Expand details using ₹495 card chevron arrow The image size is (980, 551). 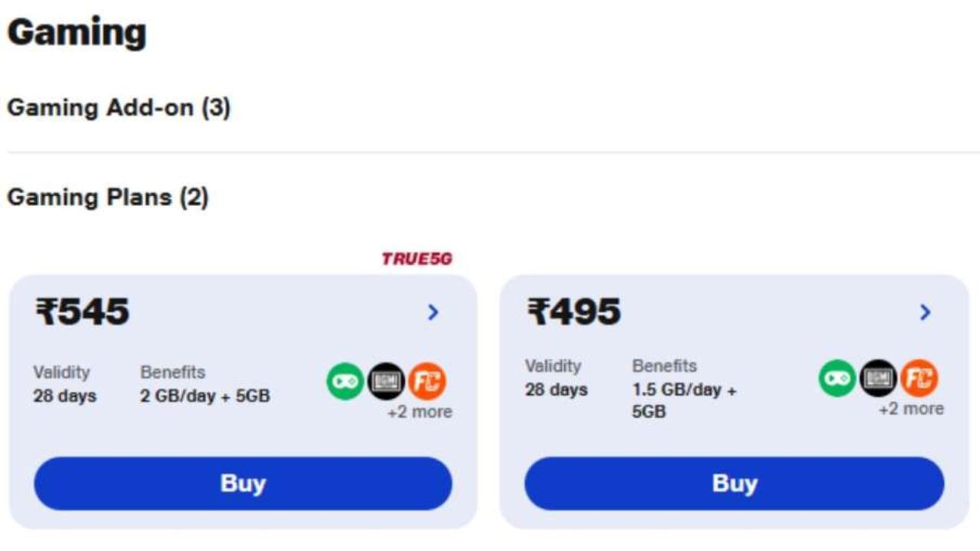tap(925, 312)
